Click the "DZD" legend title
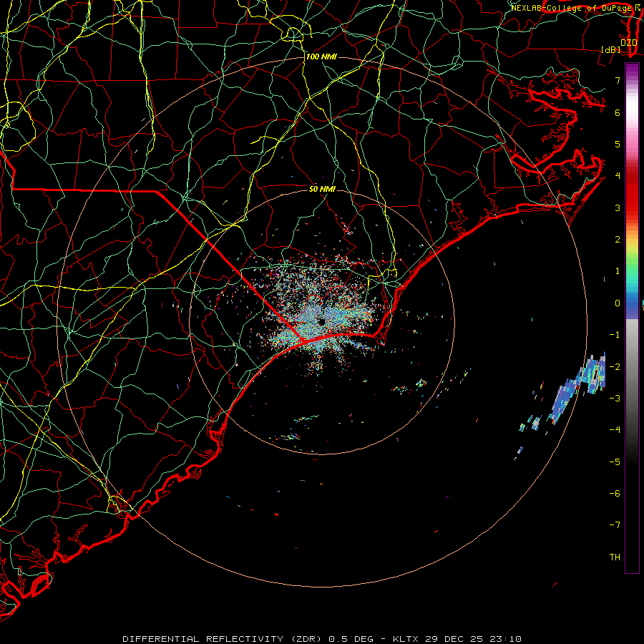 pyautogui.click(x=628, y=42)
